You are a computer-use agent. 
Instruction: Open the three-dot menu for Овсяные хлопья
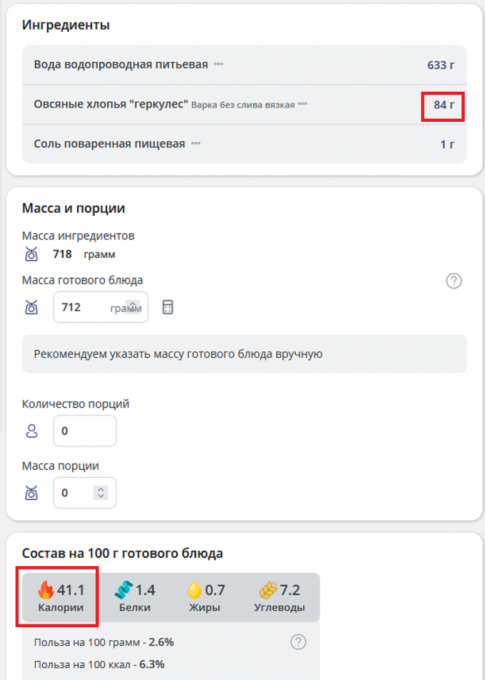[x=302, y=104]
